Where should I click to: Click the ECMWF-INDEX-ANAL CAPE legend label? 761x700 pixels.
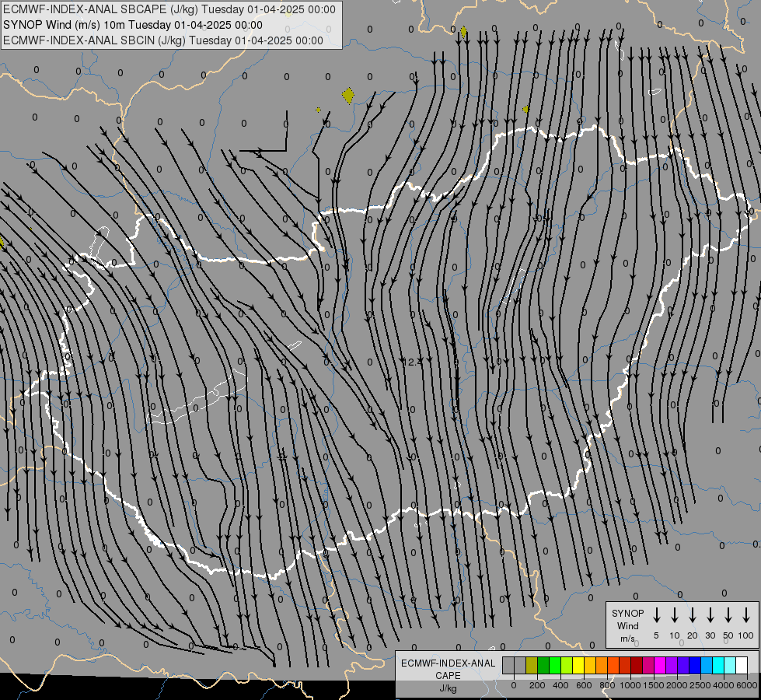point(448,670)
